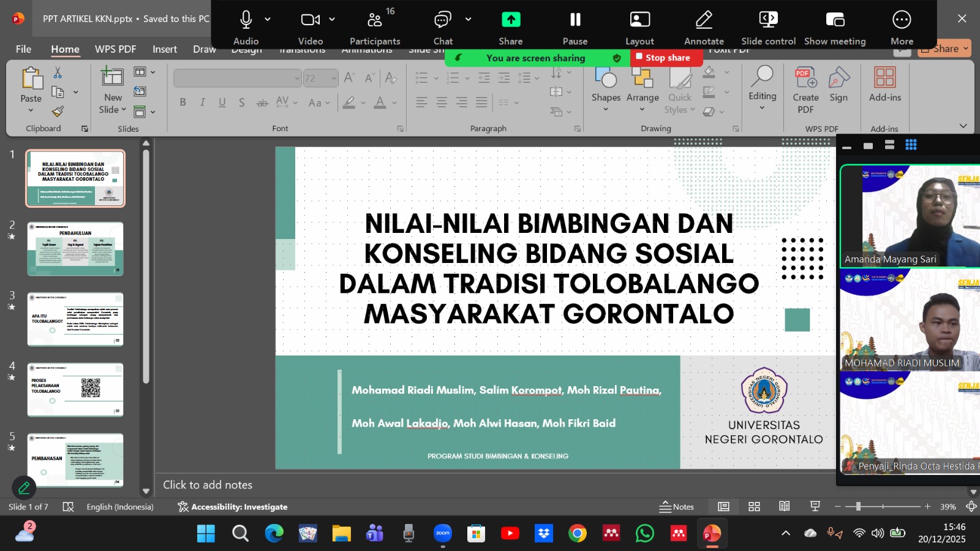Toggle Bold text formatting
The width and height of the screenshot is (980, 551).
coord(183,102)
